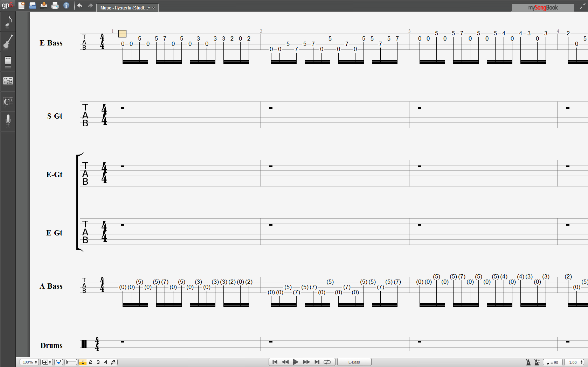Screen dimensions: 588x367
Task: Open the display layout mode dropdown
Action: 47,362
